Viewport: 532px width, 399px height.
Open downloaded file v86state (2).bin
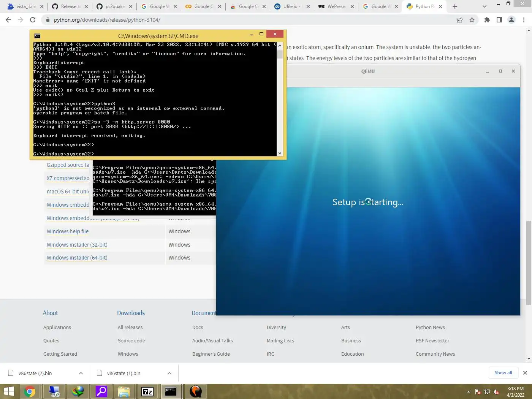(35, 373)
